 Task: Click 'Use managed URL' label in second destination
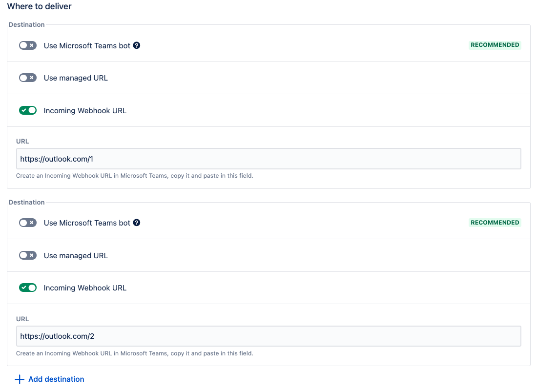[x=76, y=256]
